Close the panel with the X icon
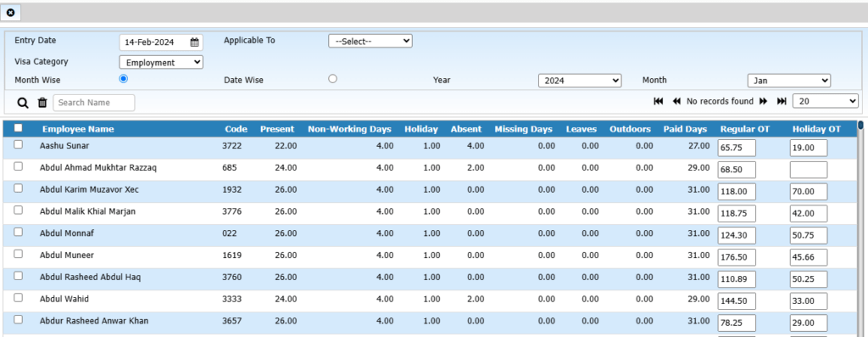 [x=10, y=12]
